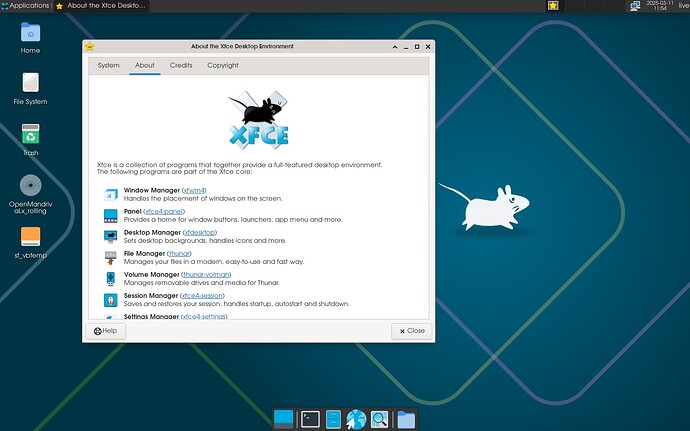Image resolution: width=690 pixels, height=431 pixels.
Task: Open the xfdesktop link
Action: pyautogui.click(x=200, y=232)
